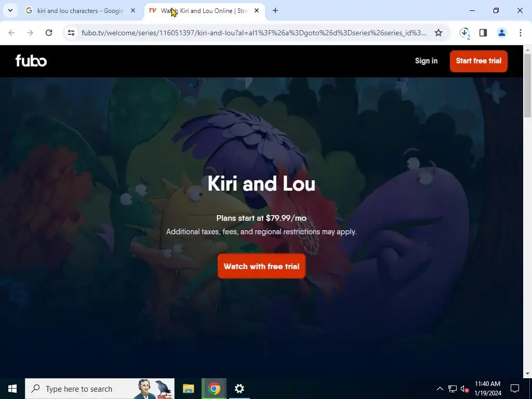Switch to the kiri and lou characters Google tab
532x399 pixels.
pyautogui.click(x=81, y=11)
